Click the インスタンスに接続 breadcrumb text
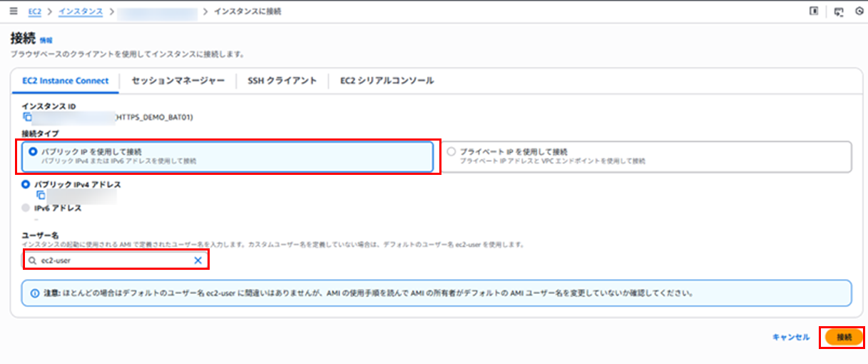 [x=247, y=11]
